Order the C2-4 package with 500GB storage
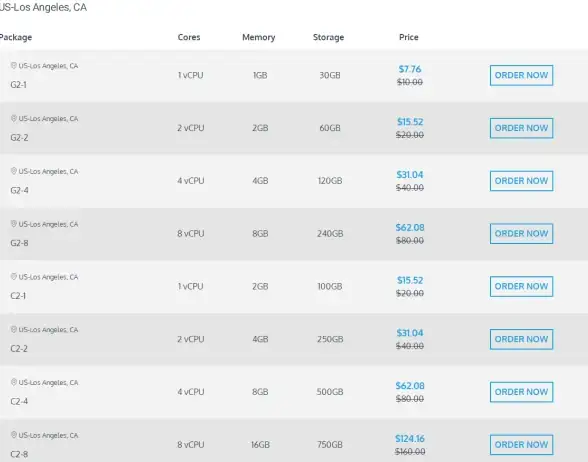Viewport: 588px width, 462px height. [x=521, y=392]
